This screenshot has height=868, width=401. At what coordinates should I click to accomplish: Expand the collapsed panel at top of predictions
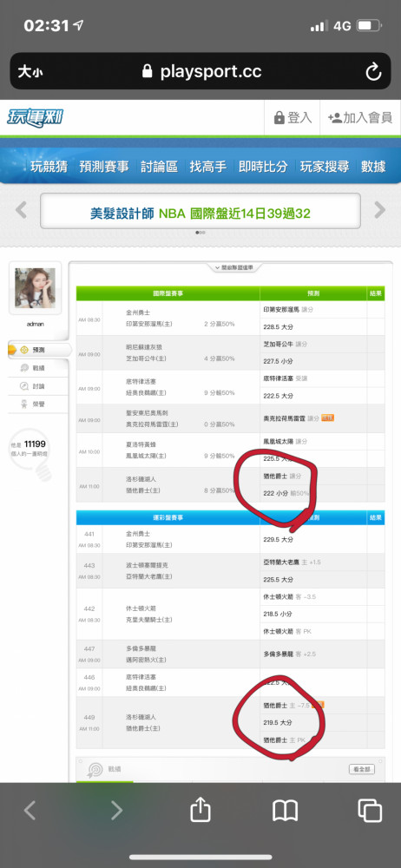pyautogui.click(x=233, y=267)
